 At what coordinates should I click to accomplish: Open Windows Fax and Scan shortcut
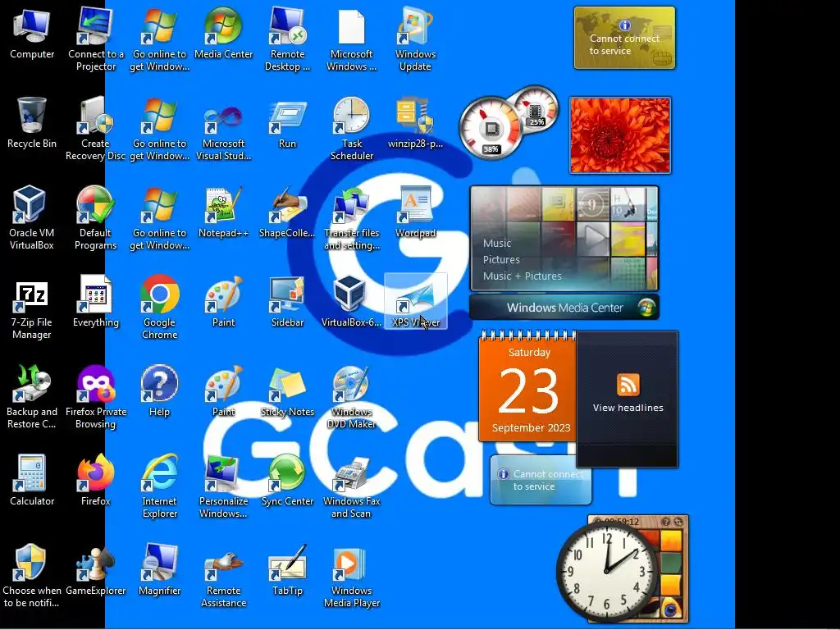click(351, 486)
